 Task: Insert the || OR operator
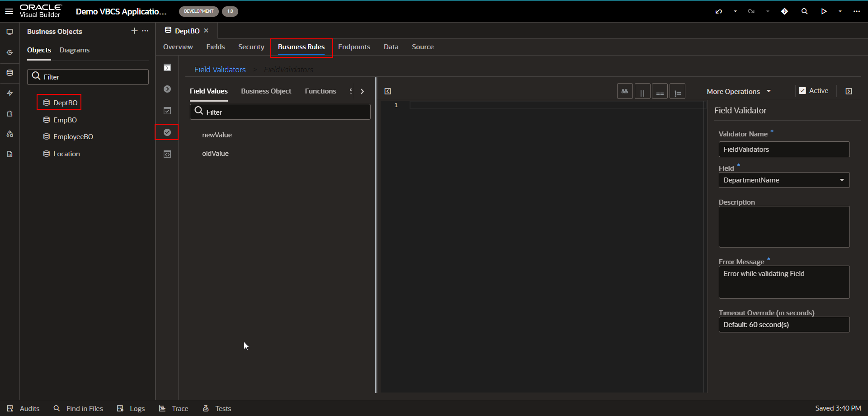pyautogui.click(x=642, y=91)
